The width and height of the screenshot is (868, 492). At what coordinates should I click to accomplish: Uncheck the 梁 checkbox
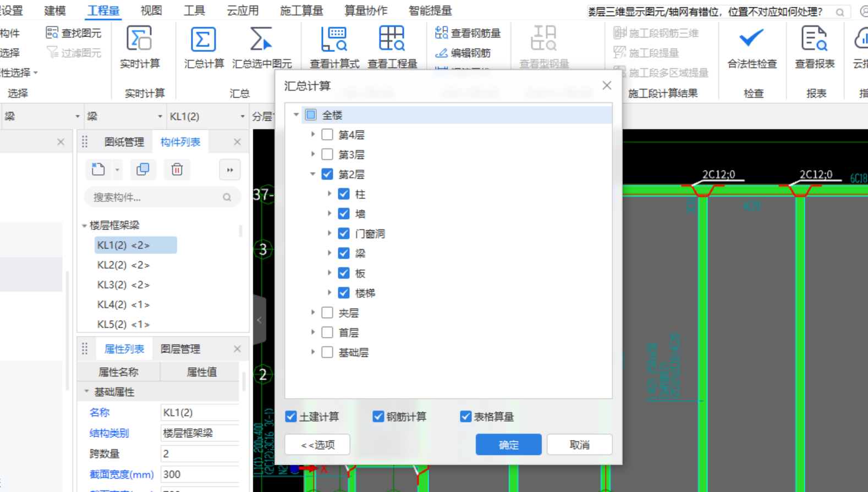pos(344,253)
